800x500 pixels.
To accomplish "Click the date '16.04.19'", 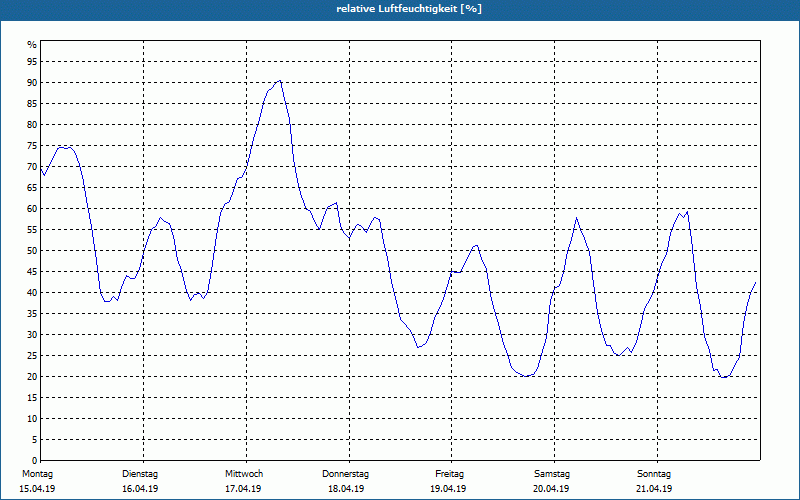I will click(140, 489).
